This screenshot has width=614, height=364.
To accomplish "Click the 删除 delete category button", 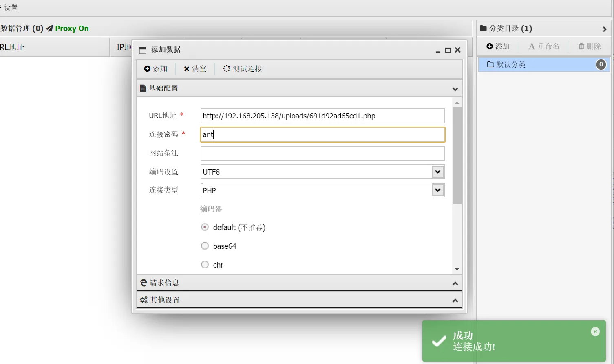I will coord(590,46).
